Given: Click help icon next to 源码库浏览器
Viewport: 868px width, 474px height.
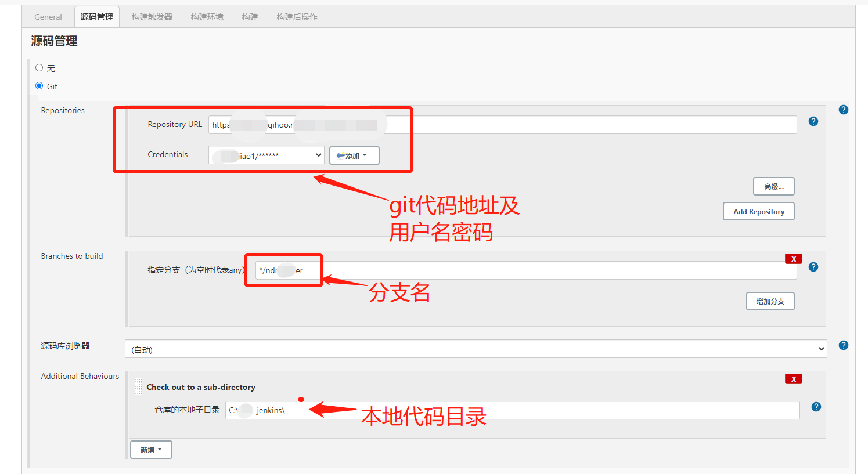Looking at the screenshot, I should click(842, 345).
